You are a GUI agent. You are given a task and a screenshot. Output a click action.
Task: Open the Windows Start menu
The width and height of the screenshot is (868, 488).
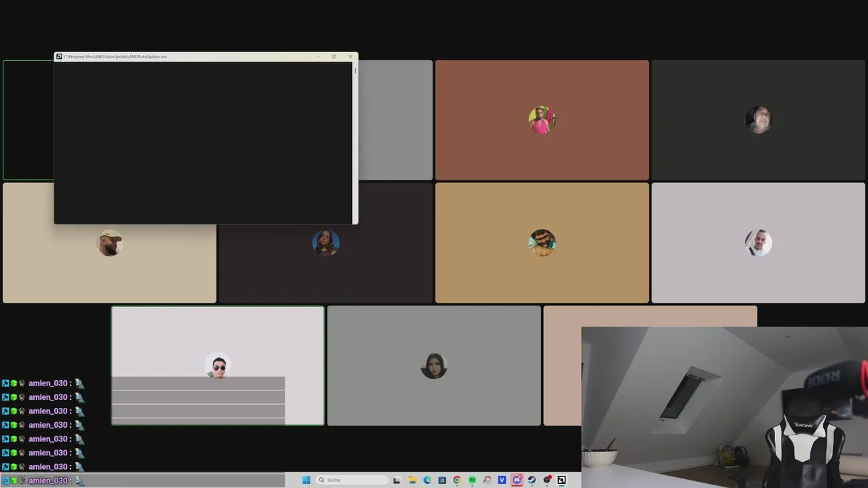306,480
